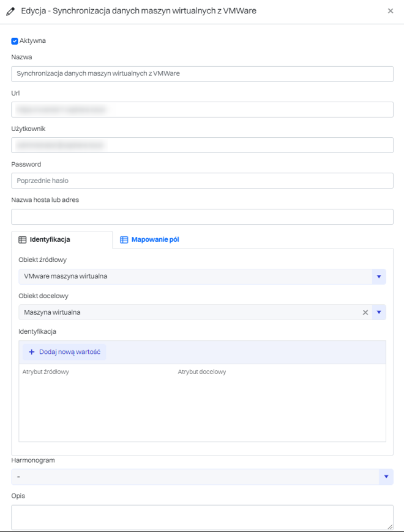Click the plus icon beside Dodaj nową wartość

[x=31, y=352]
